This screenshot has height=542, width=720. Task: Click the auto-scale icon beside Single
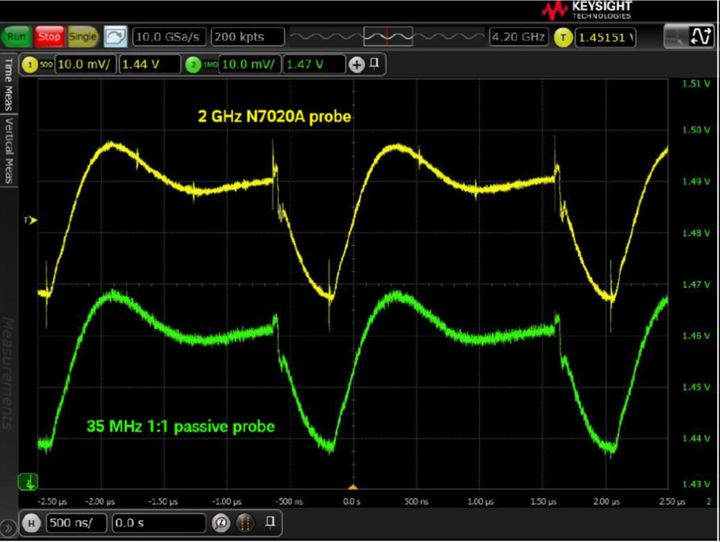click(115, 37)
